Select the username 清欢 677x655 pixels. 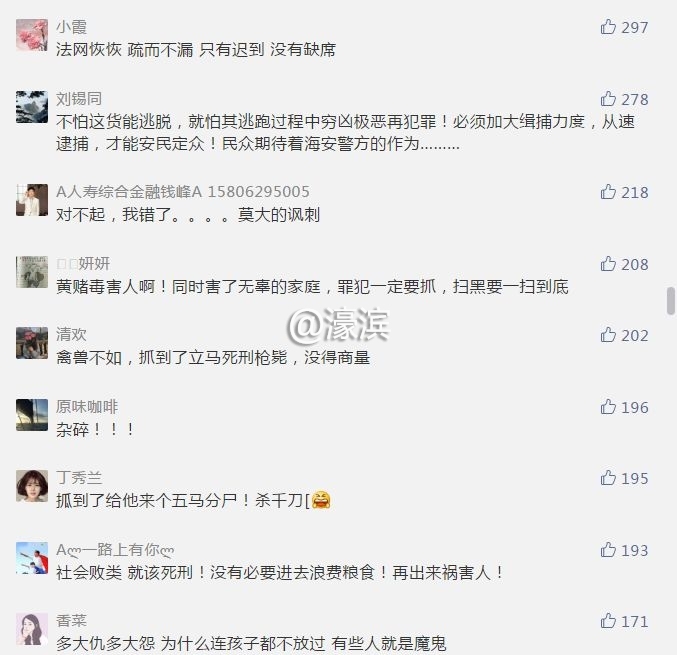click(x=71, y=335)
